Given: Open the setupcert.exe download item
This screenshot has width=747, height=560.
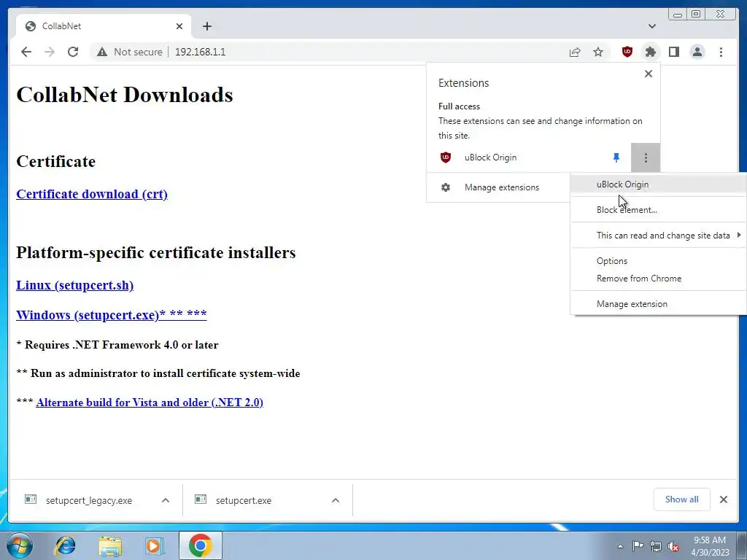Looking at the screenshot, I should (x=244, y=500).
